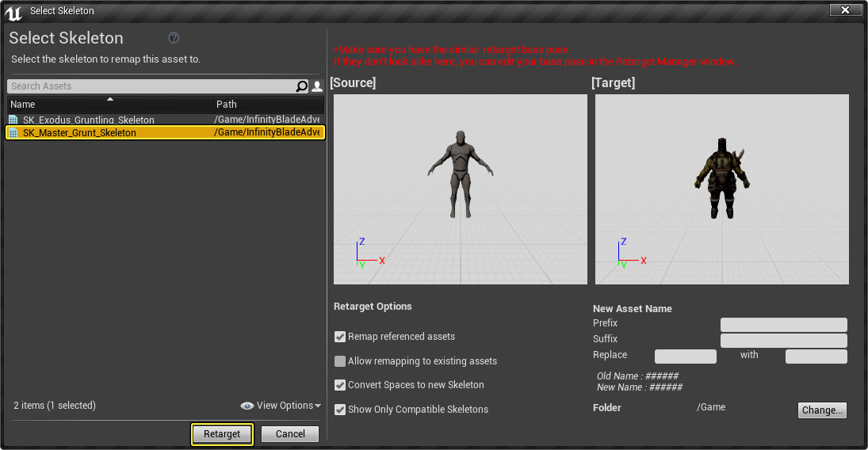868x450 pixels.
Task: Close the Select Skeleton window
Action: pyautogui.click(x=846, y=10)
